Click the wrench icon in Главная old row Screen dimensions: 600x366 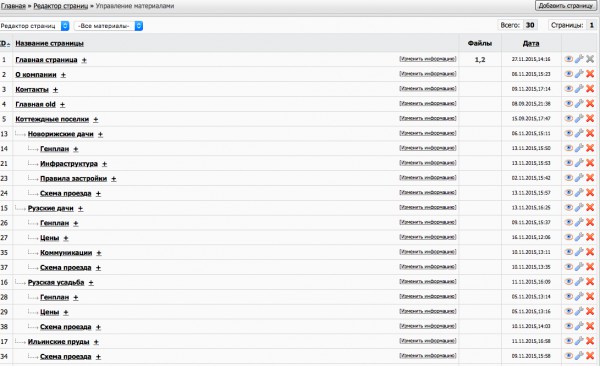click(x=579, y=103)
